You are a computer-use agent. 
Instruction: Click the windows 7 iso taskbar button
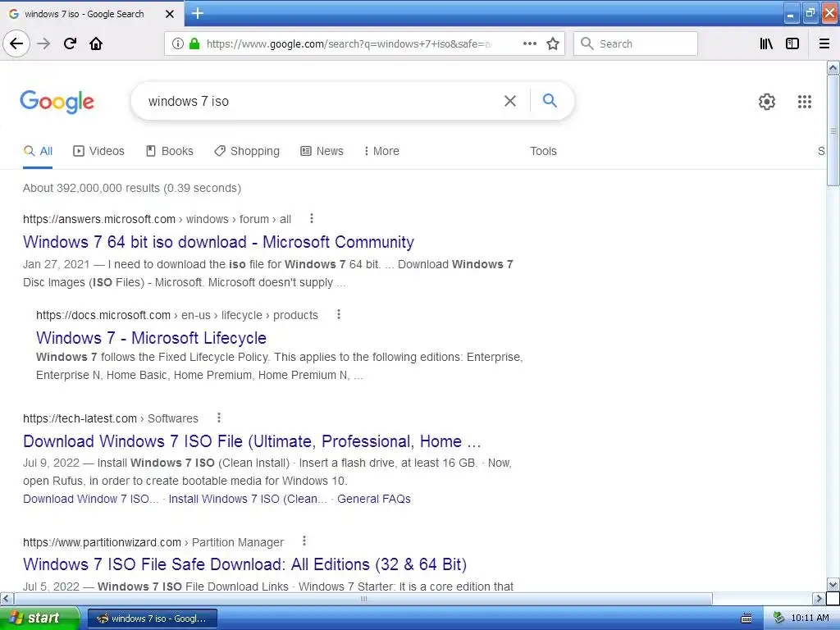pos(152,619)
